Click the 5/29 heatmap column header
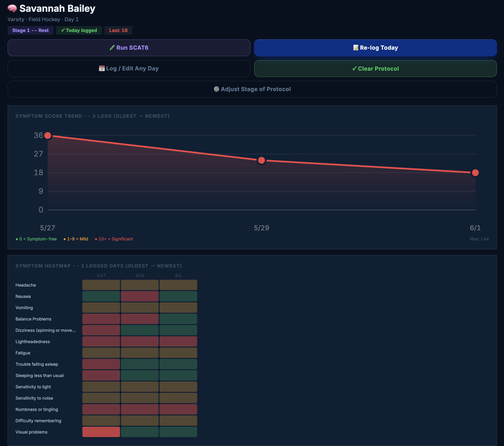Viewport: 504px width, 446px height. click(x=140, y=276)
